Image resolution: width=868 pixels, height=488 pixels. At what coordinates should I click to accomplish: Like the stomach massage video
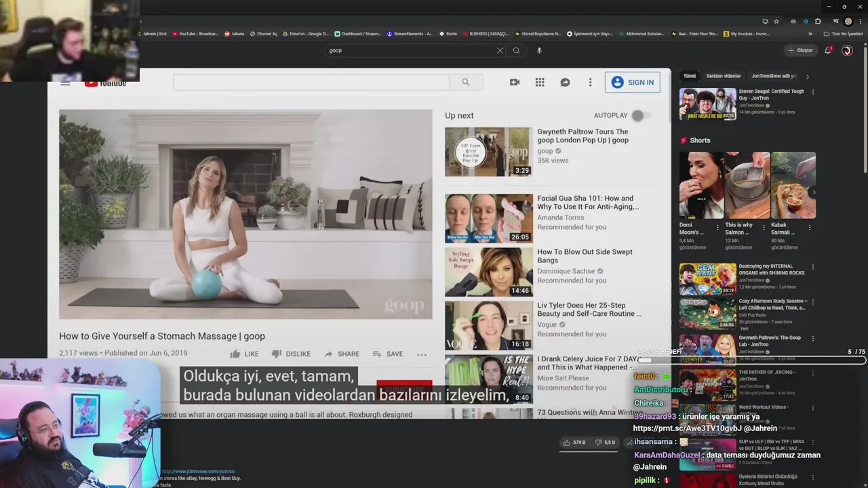[x=244, y=354]
